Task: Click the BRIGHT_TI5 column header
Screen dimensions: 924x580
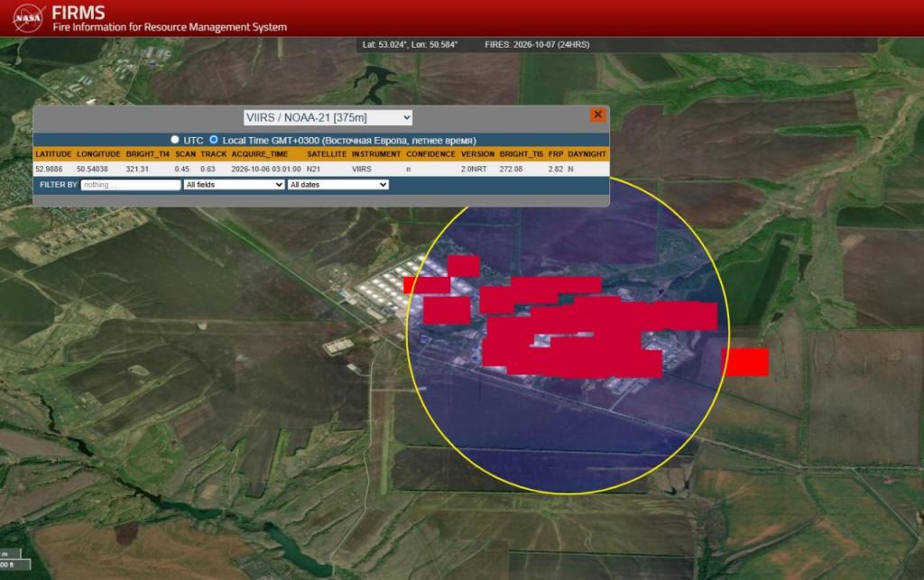Action: pyautogui.click(x=522, y=154)
